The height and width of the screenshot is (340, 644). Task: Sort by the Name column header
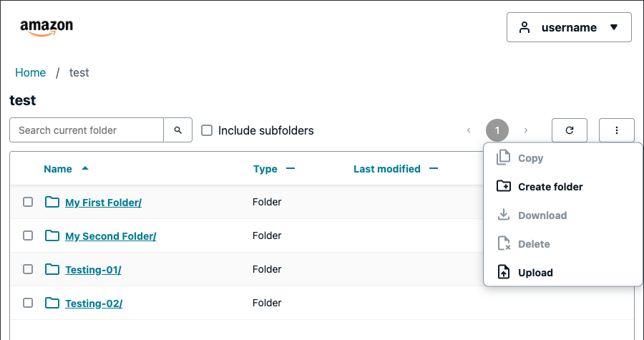point(58,169)
